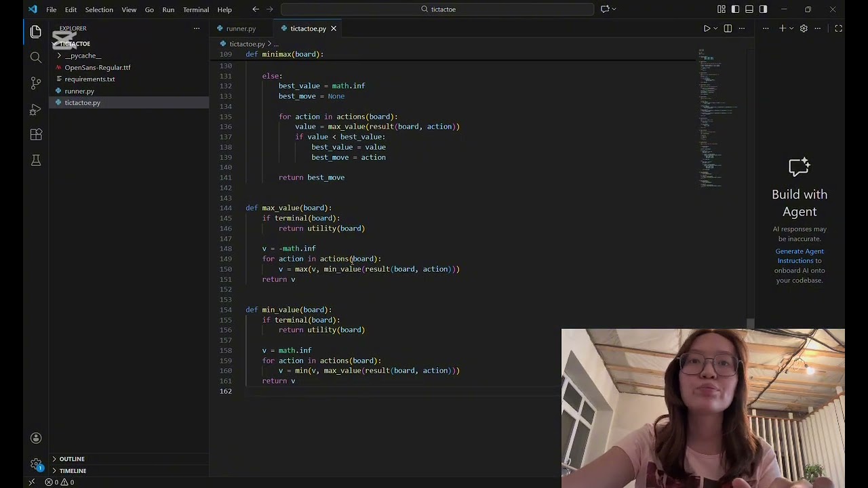Screen dimensions: 868x488
Task: Toggle the primary side bar
Action: pos(735,9)
